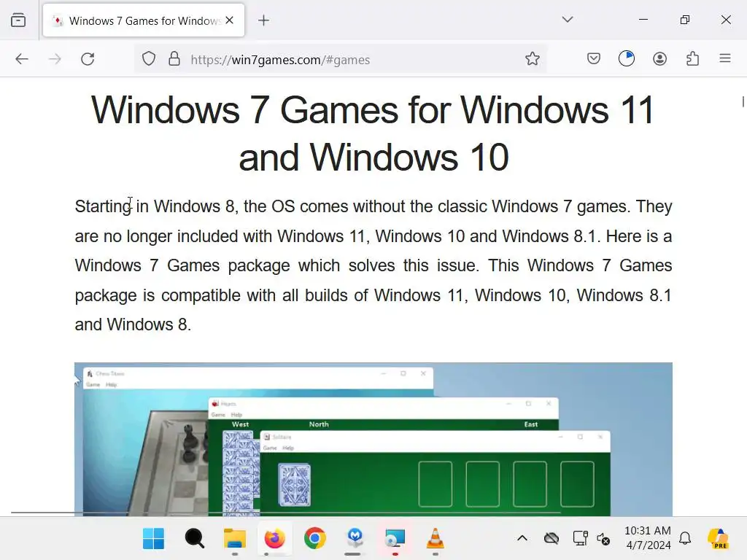Image resolution: width=747 pixels, height=560 pixels.
Task: Open Firefox application hamburger menu
Action: click(725, 58)
